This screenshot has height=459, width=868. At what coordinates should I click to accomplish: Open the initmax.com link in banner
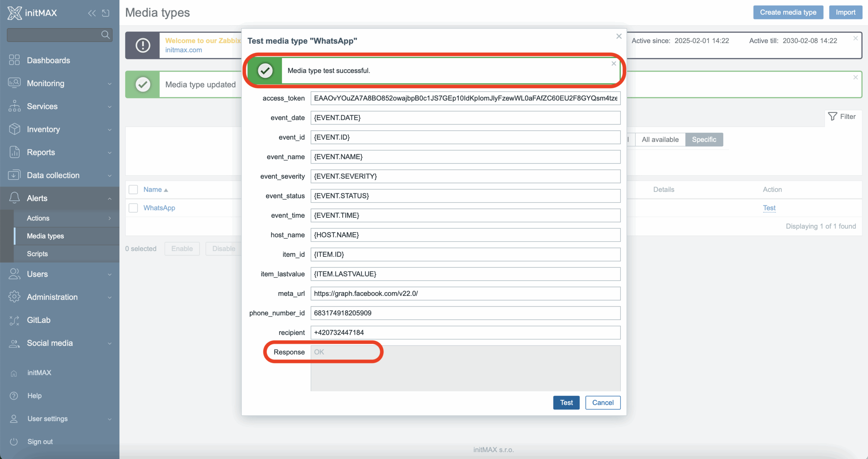(x=183, y=50)
